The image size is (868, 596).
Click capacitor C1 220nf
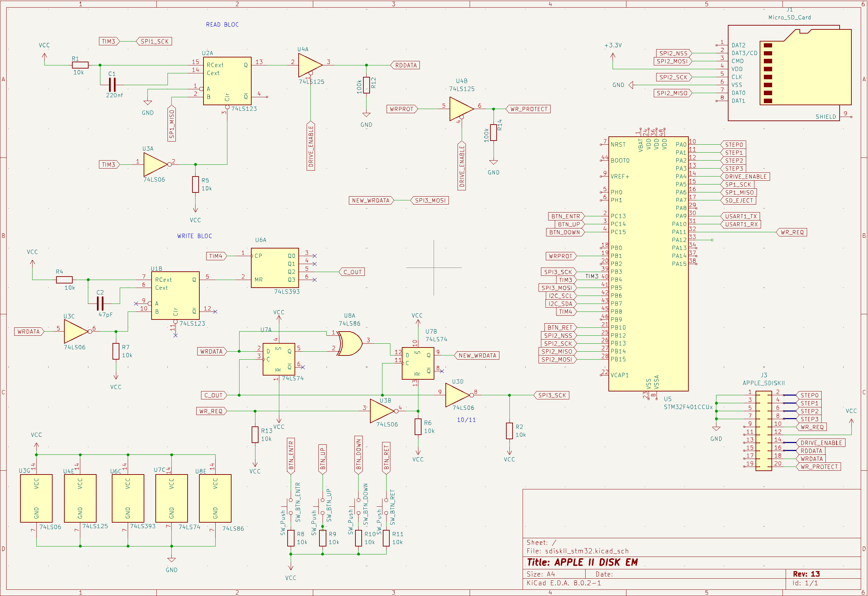pyautogui.click(x=112, y=85)
